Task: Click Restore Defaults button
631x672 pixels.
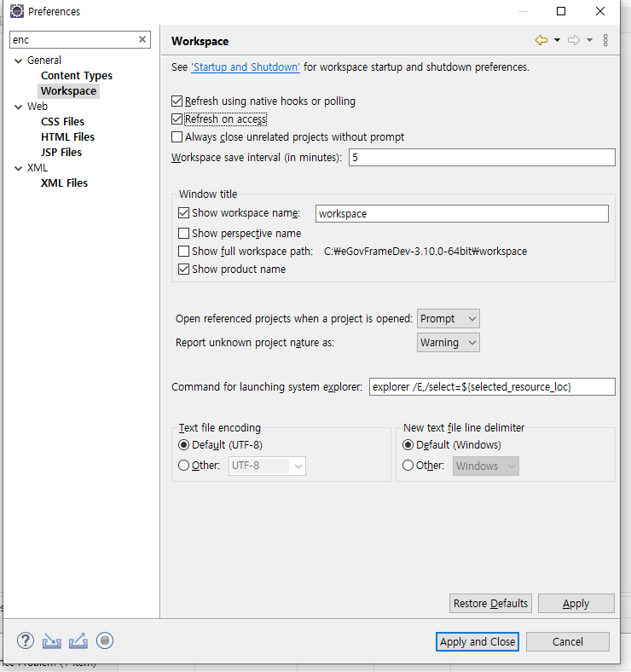Action: click(x=490, y=604)
